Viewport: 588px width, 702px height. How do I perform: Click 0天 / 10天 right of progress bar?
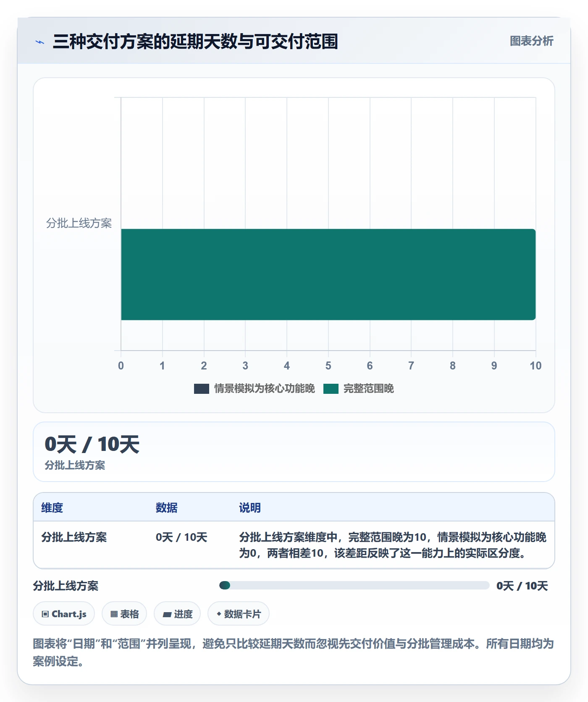(522, 586)
